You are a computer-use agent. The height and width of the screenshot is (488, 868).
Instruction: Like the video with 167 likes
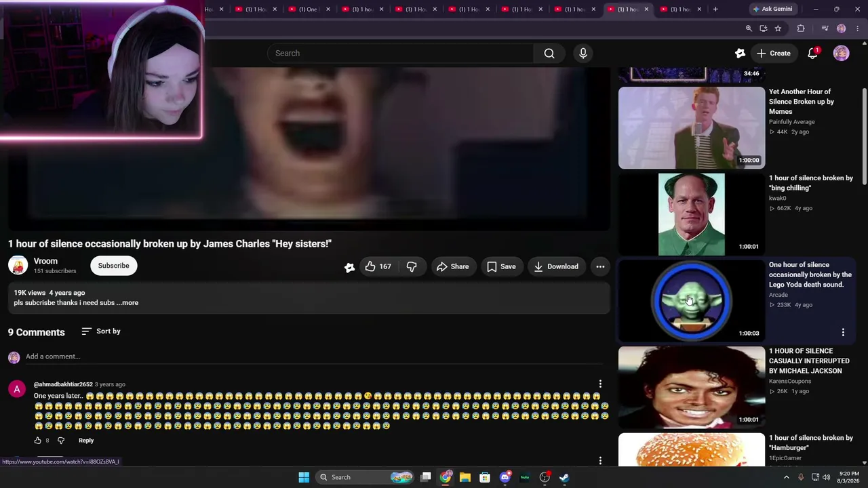(x=378, y=266)
